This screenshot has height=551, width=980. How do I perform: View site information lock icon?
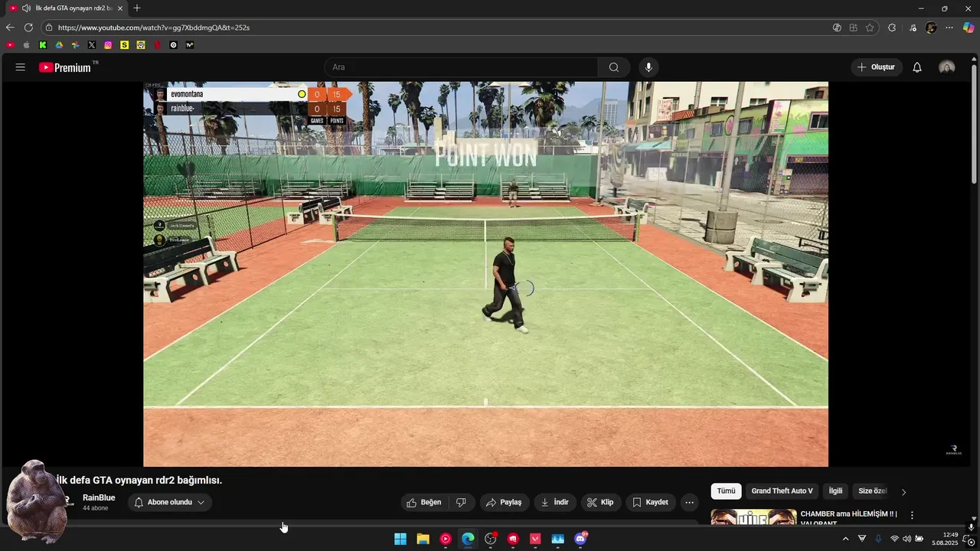[49, 28]
